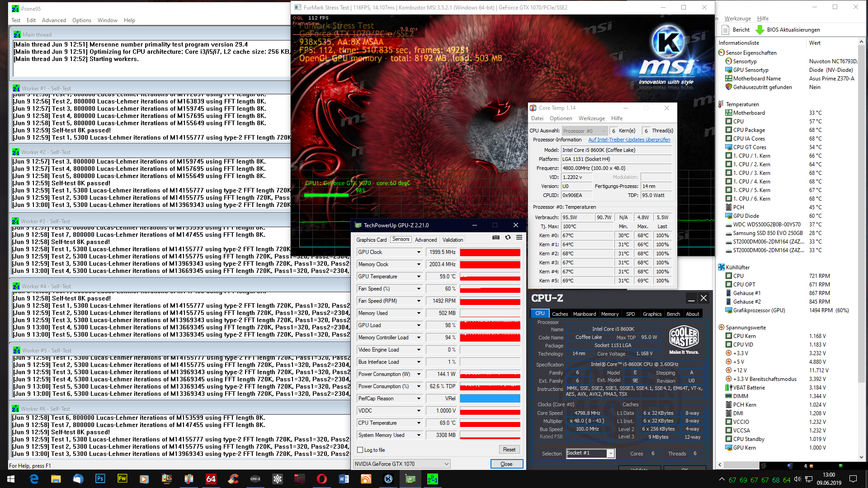Enable Log to file checkbox

pos(360,450)
